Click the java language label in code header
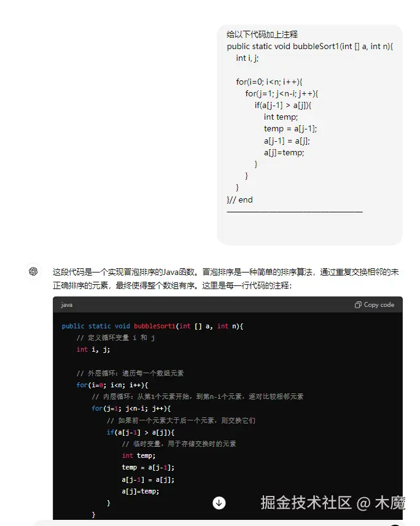 coord(66,304)
